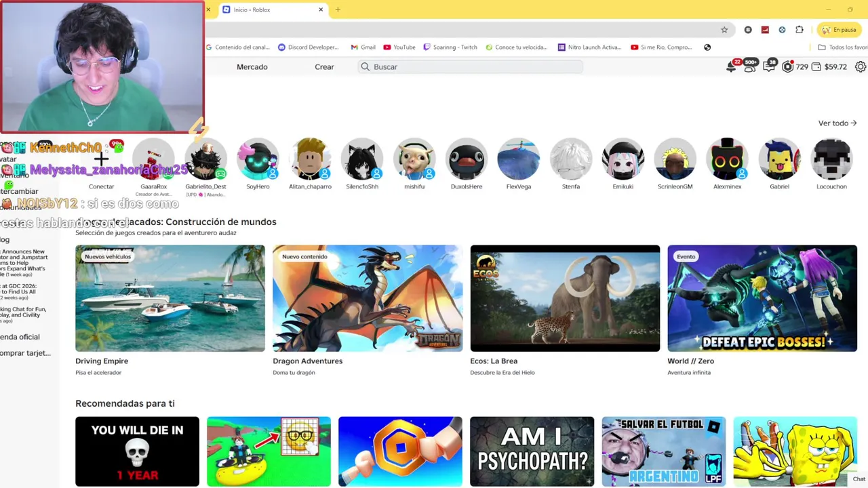This screenshot has width=868, height=488.
Task: Open World // Zero game thumbnail
Action: 762,298
